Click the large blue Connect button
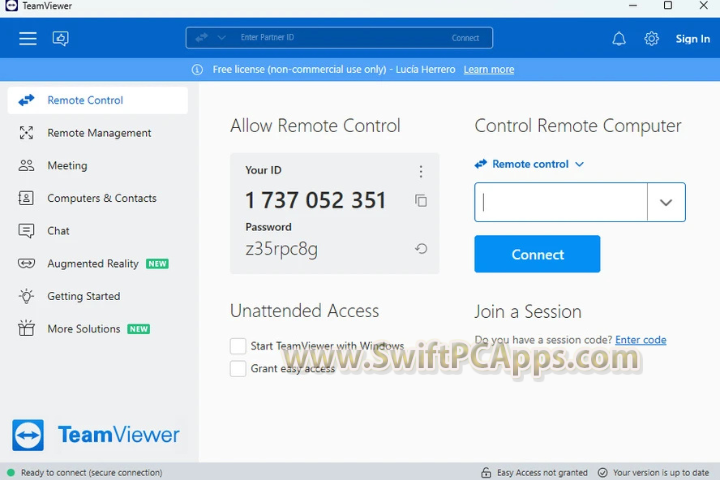The height and width of the screenshot is (480, 720). tap(537, 254)
